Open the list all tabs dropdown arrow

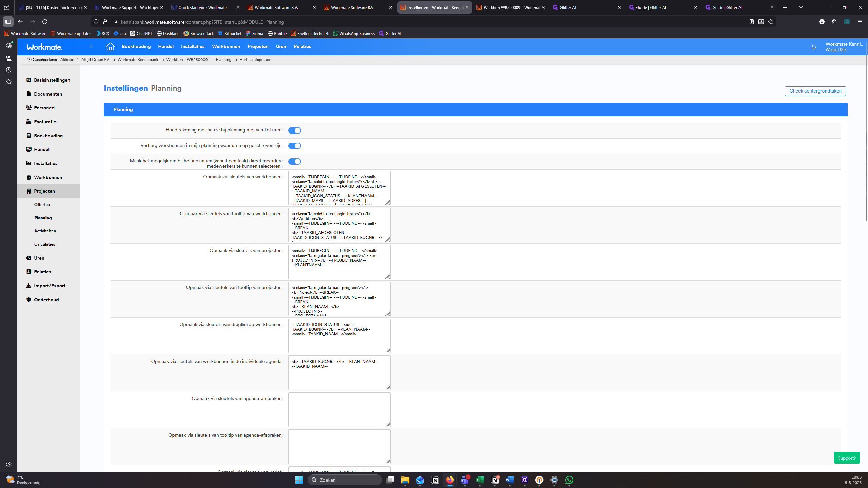pos(801,7)
